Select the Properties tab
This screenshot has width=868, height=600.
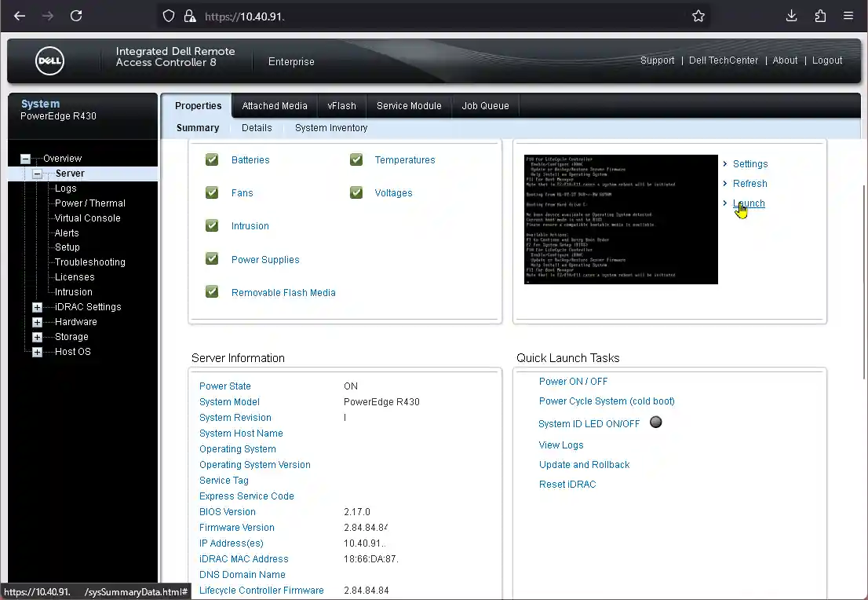point(199,106)
